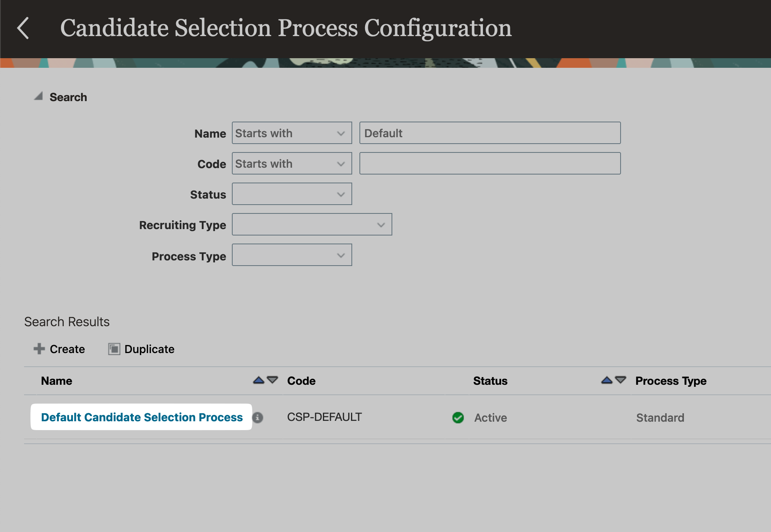Click the Duplicate icon
This screenshot has width=771, height=532.
114,349
